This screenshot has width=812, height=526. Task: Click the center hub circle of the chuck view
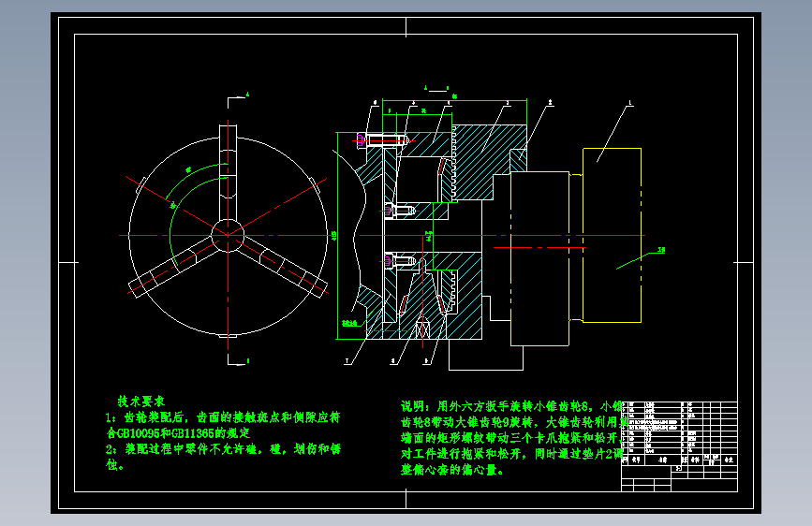click(228, 236)
